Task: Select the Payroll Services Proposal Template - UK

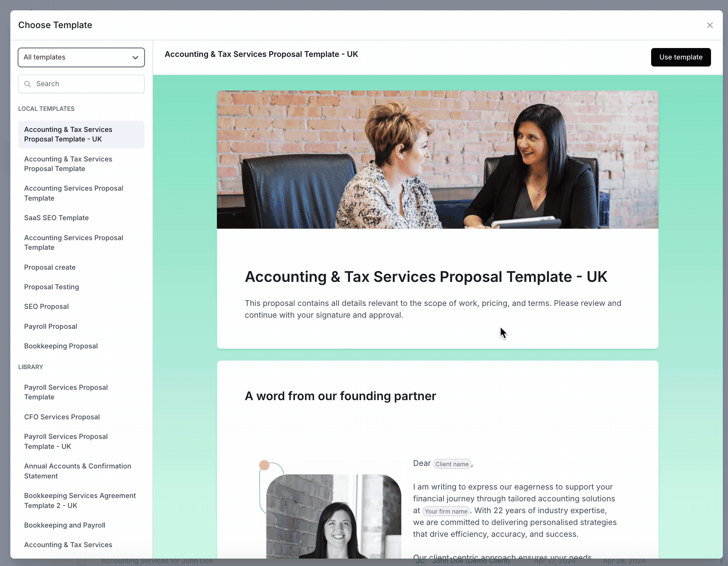Action: tap(65, 441)
